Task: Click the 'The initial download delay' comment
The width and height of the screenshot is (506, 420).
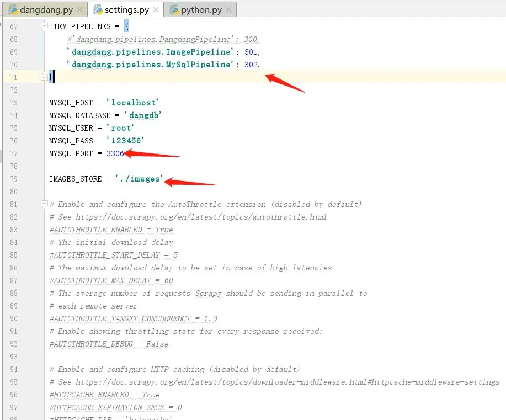Action: pyautogui.click(x=111, y=242)
